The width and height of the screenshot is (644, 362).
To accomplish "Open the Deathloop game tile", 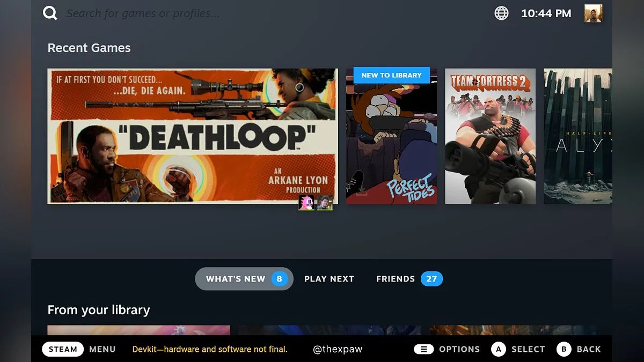I will tap(193, 136).
